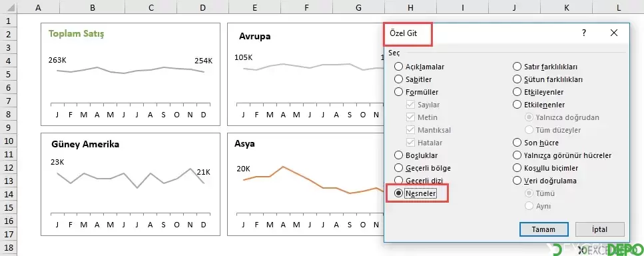
Task: Select column D header
Action: click(203, 7)
